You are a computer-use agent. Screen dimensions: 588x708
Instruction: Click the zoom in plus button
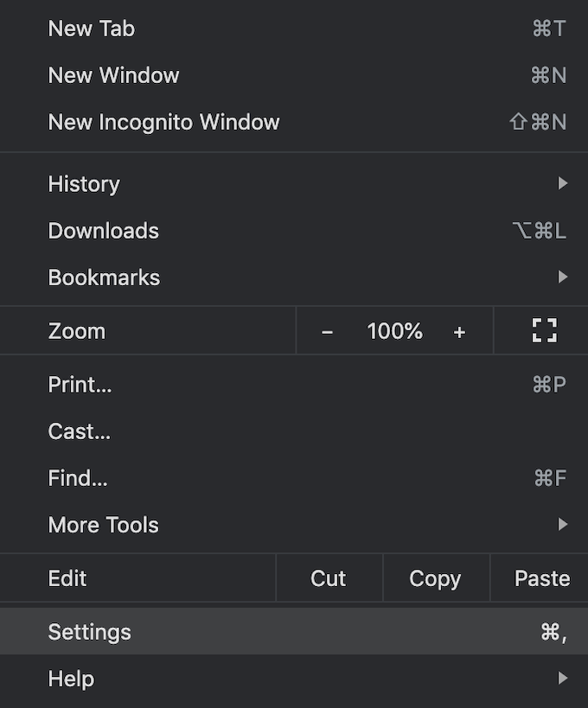tap(459, 331)
